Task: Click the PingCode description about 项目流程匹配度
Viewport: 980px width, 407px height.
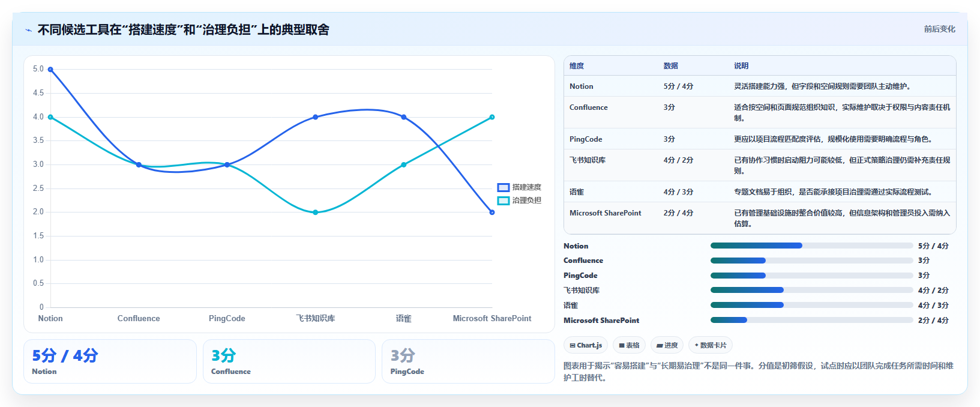Action: point(834,139)
